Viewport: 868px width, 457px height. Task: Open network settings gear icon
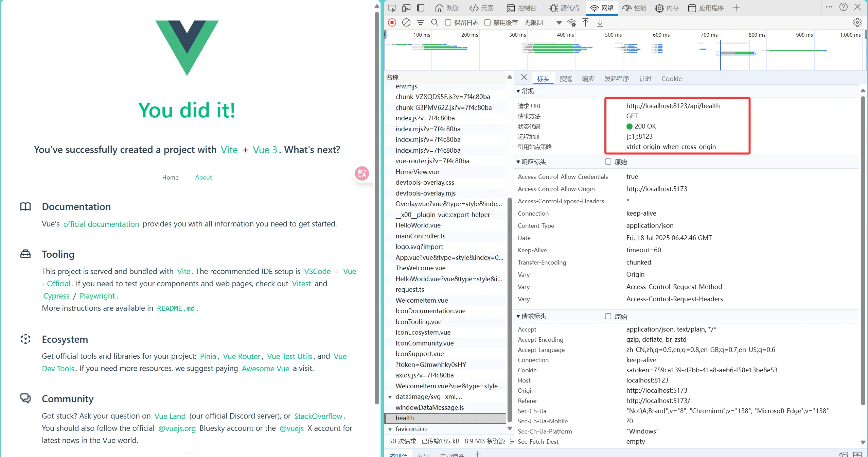click(857, 22)
